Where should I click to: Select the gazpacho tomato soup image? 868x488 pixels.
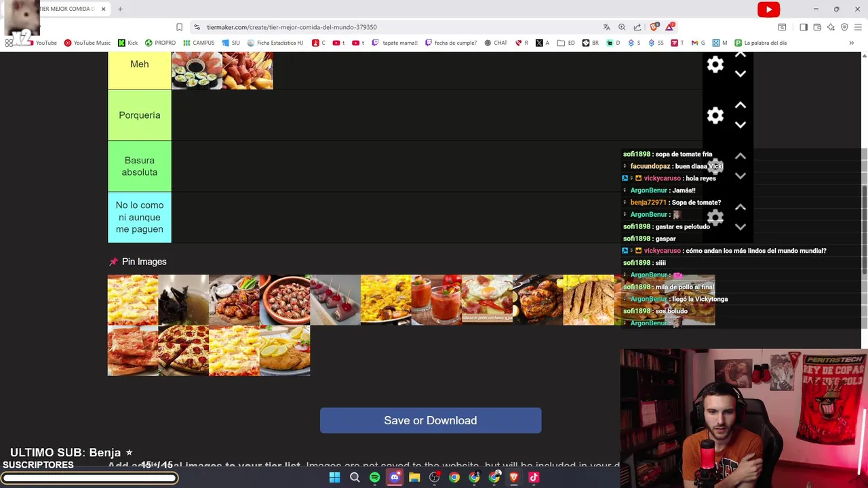(x=437, y=300)
